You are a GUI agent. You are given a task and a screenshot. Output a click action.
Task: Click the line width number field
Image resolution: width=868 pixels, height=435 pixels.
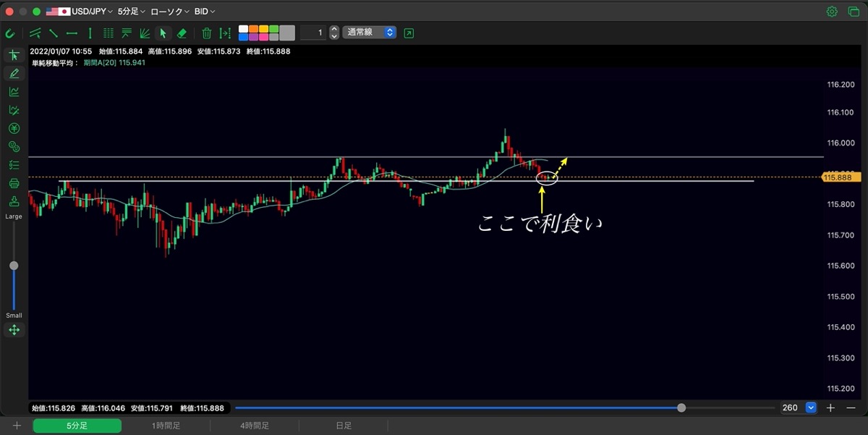tap(313, 33)
